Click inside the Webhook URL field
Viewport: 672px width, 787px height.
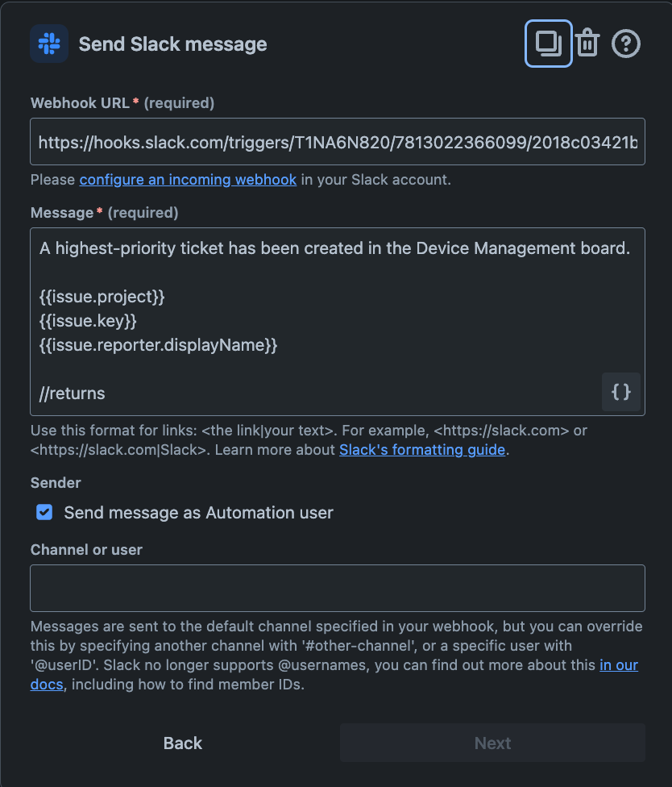(x=336, y=140)
